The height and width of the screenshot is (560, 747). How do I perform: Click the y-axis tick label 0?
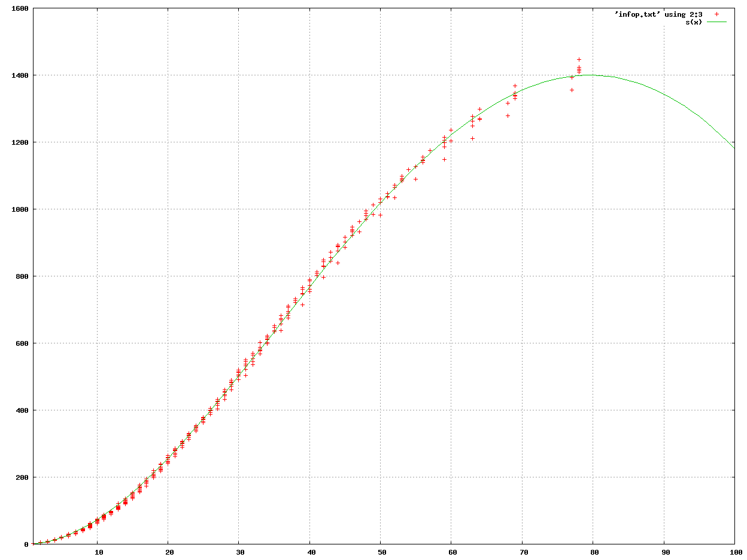coord(26,544)
